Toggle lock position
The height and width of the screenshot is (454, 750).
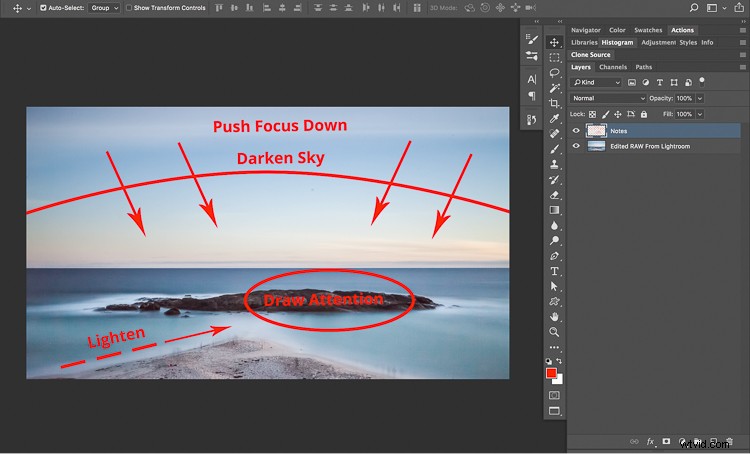click(618, 114)
